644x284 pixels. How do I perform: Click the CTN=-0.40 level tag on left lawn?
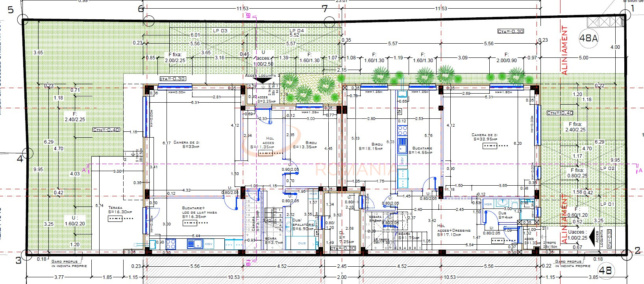106,129
